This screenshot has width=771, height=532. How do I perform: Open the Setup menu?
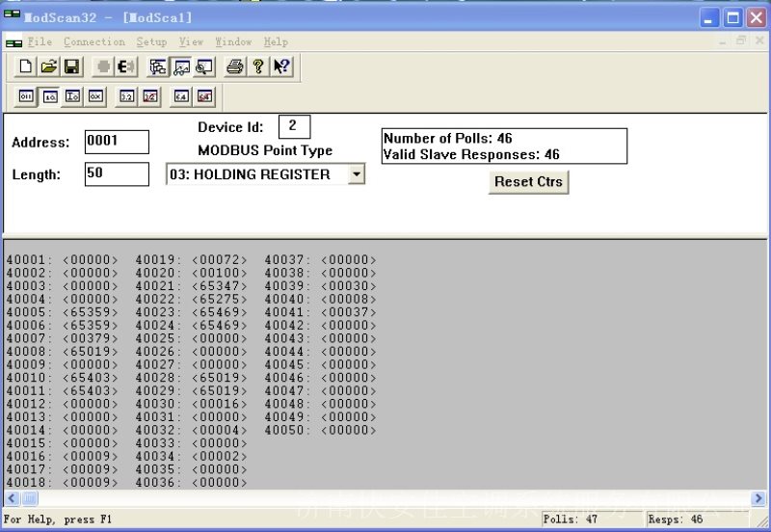(151, 41)
